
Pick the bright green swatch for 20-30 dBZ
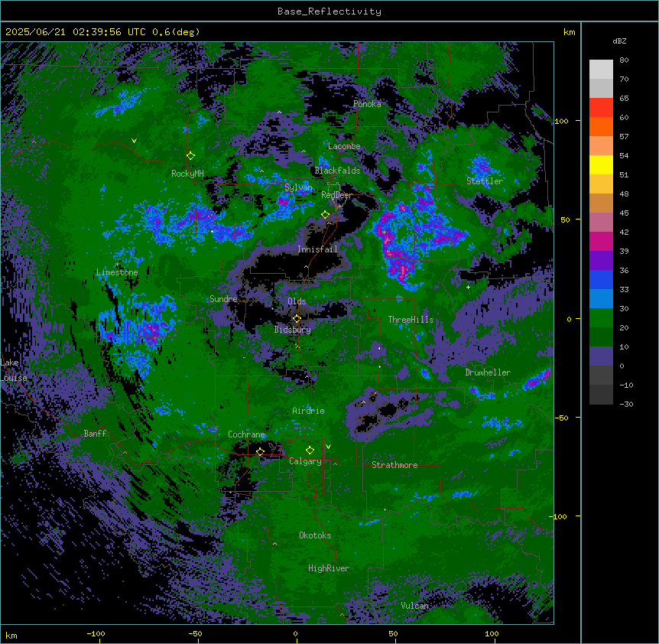[601, 318]
